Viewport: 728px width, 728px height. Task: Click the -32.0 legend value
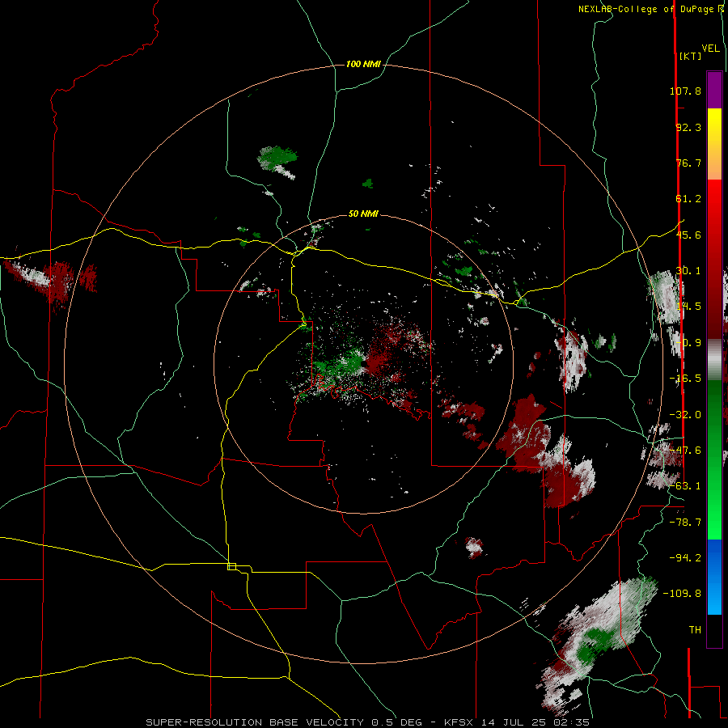point(685,415)
